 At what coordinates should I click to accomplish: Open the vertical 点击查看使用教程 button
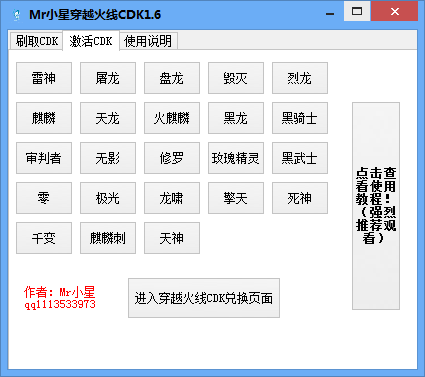(x=376, y=206)
